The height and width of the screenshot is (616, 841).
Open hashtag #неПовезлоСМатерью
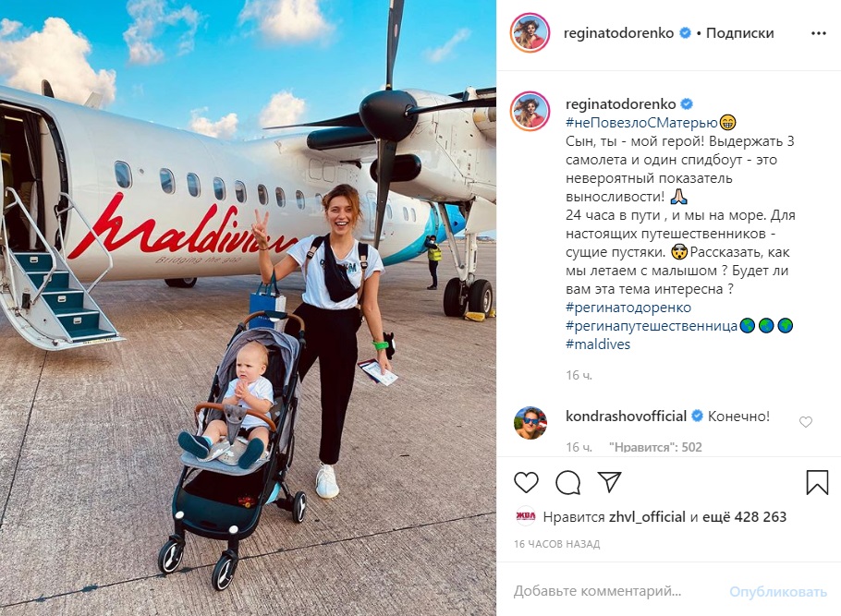coord(641,123)
